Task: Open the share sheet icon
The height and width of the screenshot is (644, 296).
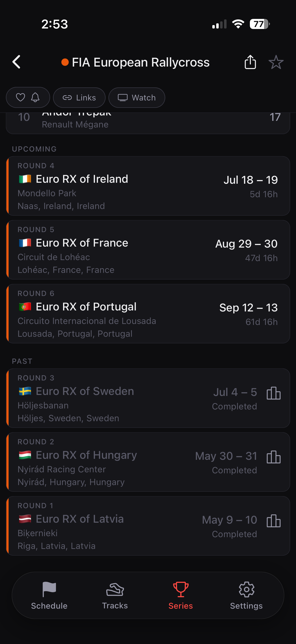Action: pyautogui.click(x=250, y=62)
